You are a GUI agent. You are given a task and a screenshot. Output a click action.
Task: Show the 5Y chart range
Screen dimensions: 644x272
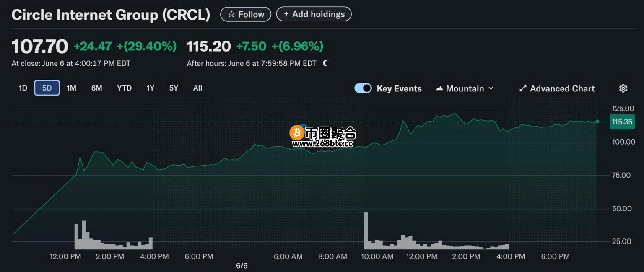tap(174, 88)
